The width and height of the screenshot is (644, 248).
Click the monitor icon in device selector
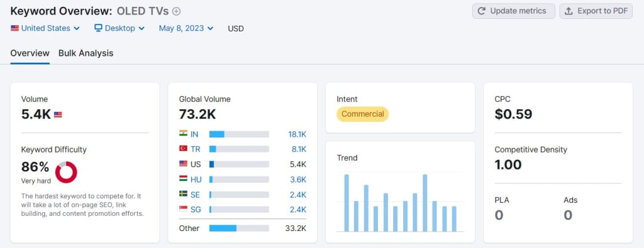coord(98,28)
